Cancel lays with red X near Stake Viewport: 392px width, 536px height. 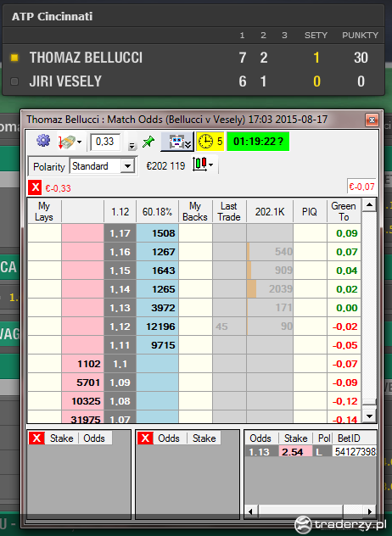coord(37,438)
